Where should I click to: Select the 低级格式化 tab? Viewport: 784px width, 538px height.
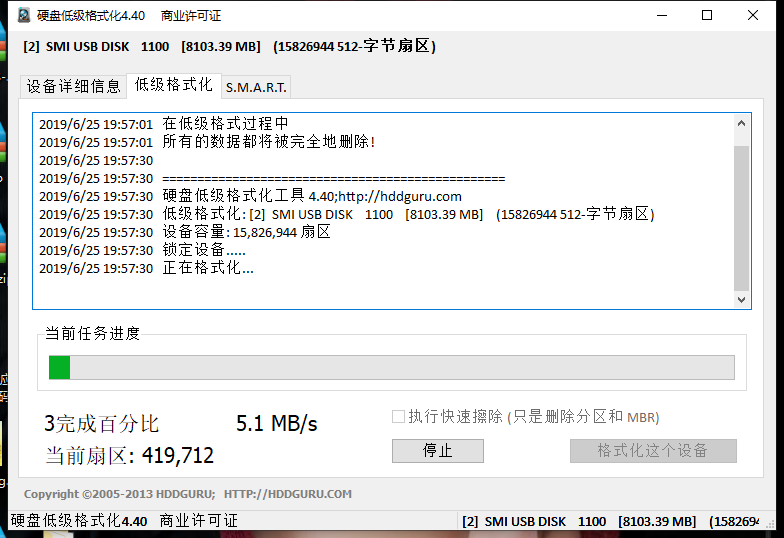click(173, 85)
